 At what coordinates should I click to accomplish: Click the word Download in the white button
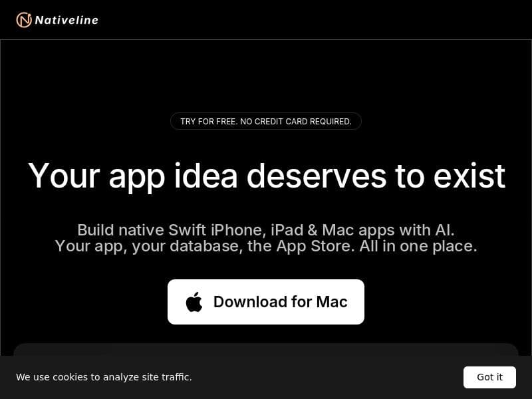point(251,302)
